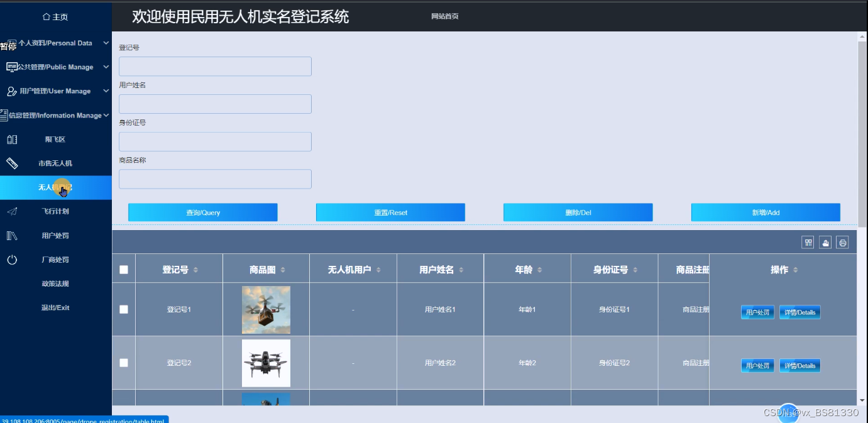
Task: Focus the 登记号 search input field
Action: (x=215, y=67)
